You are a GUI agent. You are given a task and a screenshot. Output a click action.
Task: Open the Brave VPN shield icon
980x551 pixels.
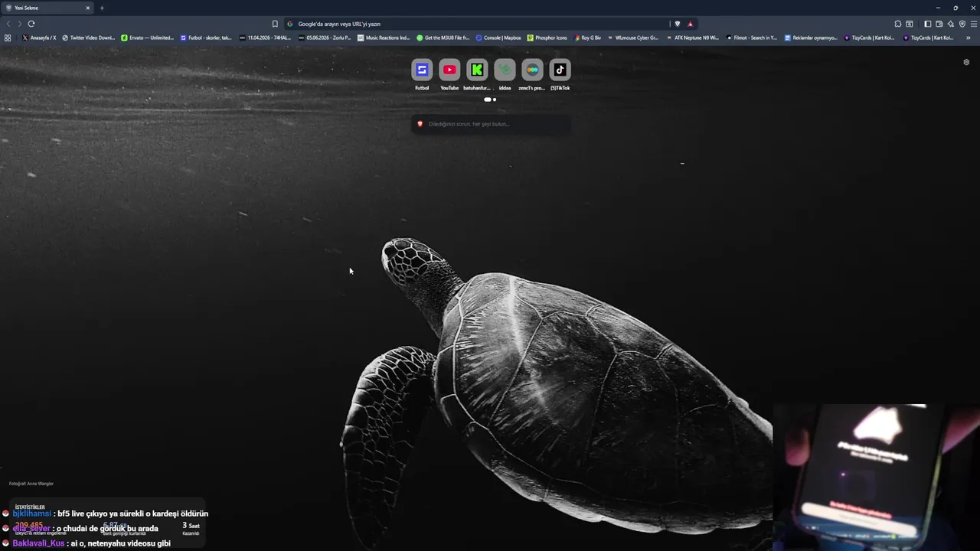pyautogui.click(x=962, y=24)
